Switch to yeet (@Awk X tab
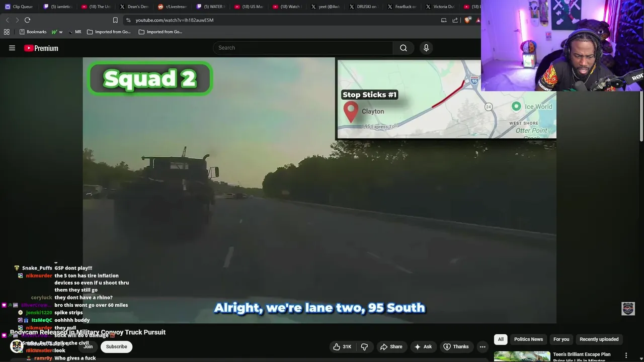 (325, 7)
